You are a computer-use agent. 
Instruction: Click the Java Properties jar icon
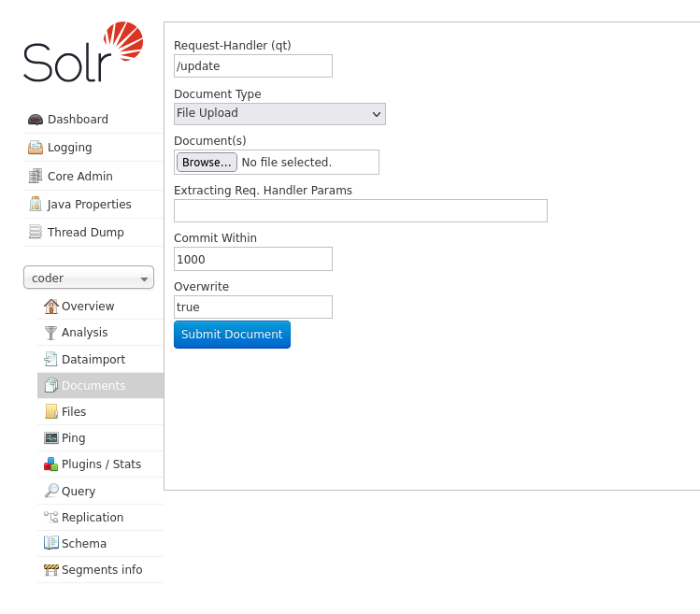pyautogui.click(x=36, y=205)
